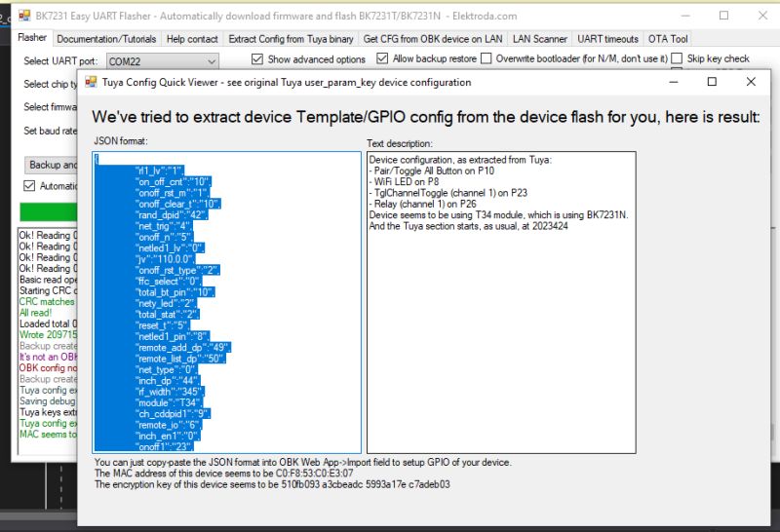780x532 pixels.
Task: Click the All read! log line
Action: (x=35, y=313)
